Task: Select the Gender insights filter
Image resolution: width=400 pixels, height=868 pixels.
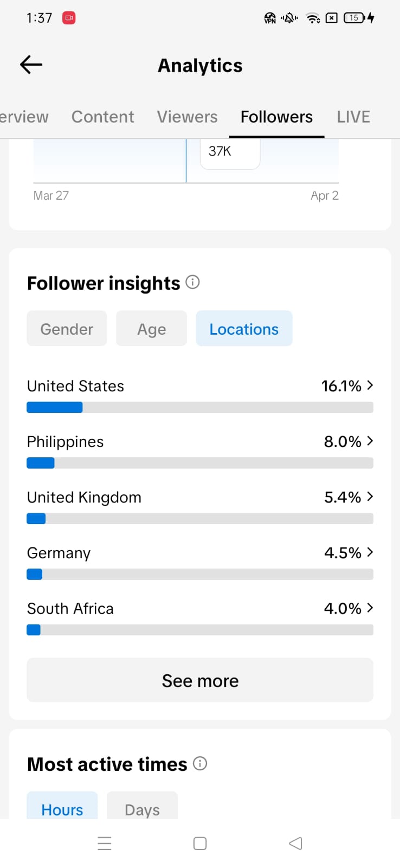Action: click(67, 329)
